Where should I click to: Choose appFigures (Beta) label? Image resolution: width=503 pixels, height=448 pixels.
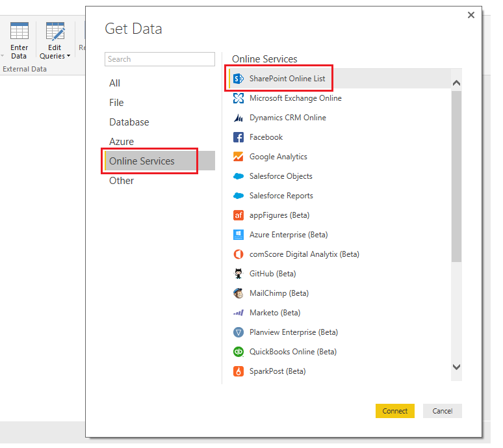point(279,215)
